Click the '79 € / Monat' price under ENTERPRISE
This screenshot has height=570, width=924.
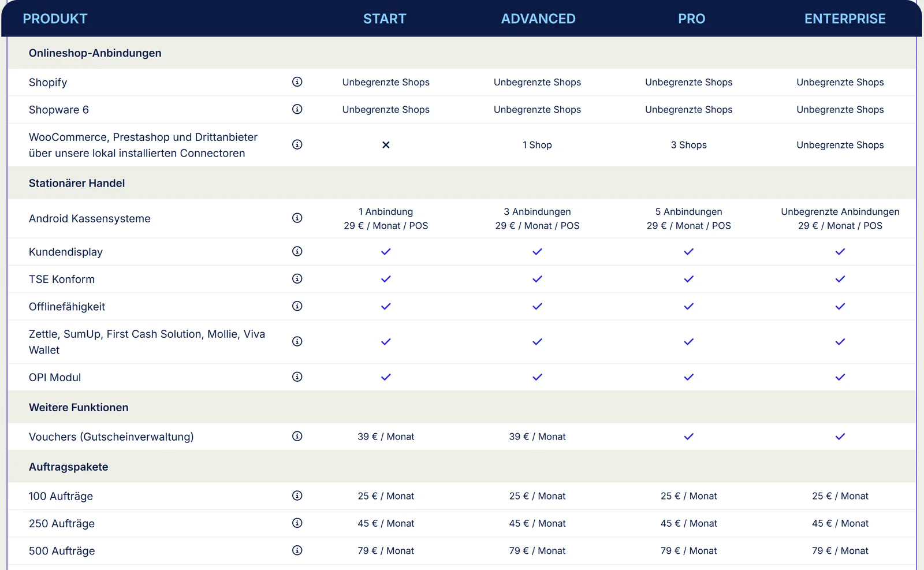click(840, 551)
